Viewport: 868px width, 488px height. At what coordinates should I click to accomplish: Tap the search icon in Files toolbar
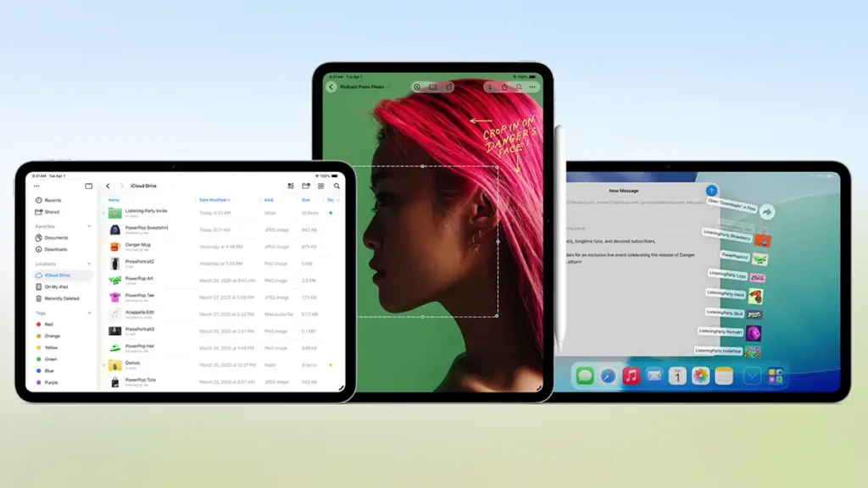pos(337,186)
